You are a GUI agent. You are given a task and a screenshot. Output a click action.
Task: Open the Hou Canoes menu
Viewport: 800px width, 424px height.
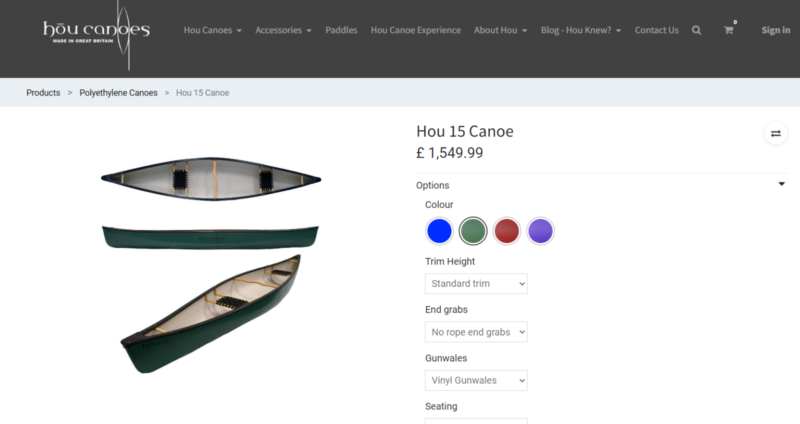point(212,30)
